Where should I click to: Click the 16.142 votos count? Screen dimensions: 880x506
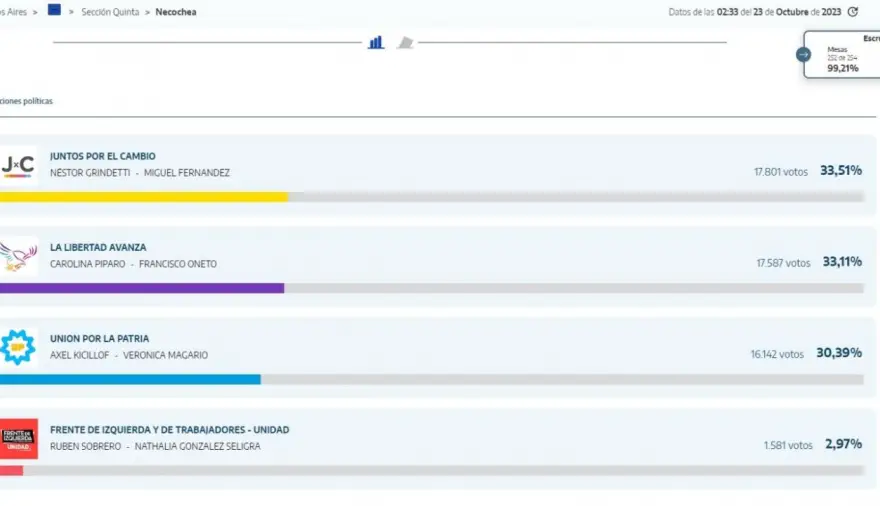click(777, 354)
